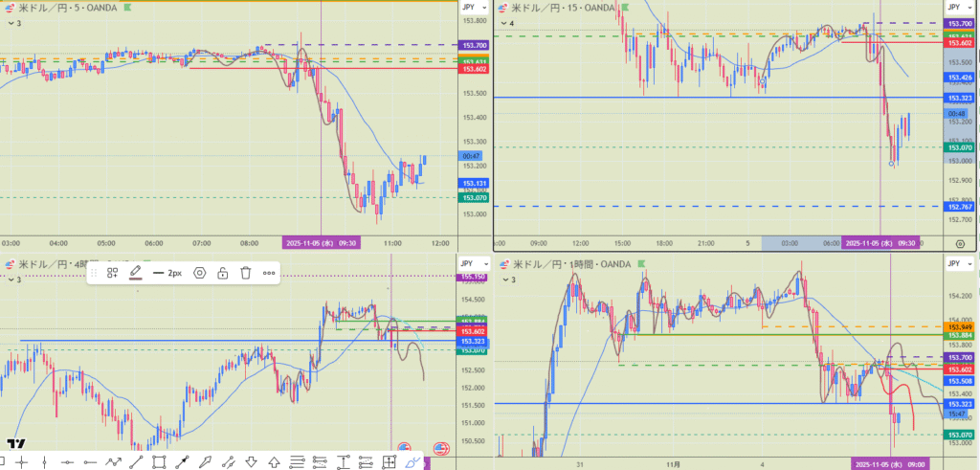This screenshot has height=470, width=980.
Task: Change line color using the pencil color tool
Action: coord(136,273)
